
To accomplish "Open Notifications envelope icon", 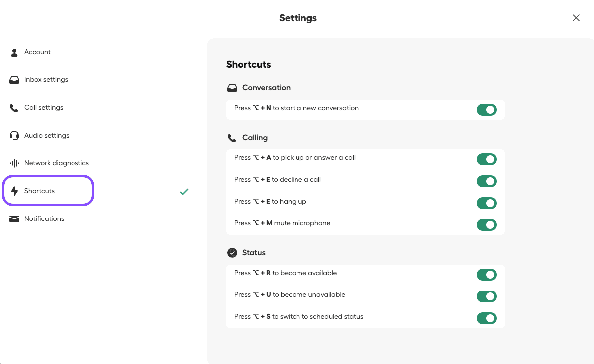I will pyautogui.click(x=14, y=219).
